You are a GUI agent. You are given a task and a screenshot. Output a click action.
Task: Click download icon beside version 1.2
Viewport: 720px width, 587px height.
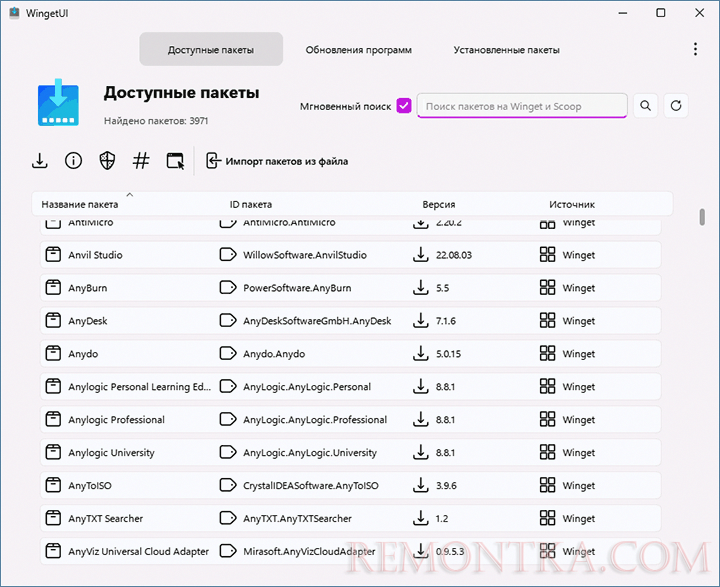click(x=421, y=519)
